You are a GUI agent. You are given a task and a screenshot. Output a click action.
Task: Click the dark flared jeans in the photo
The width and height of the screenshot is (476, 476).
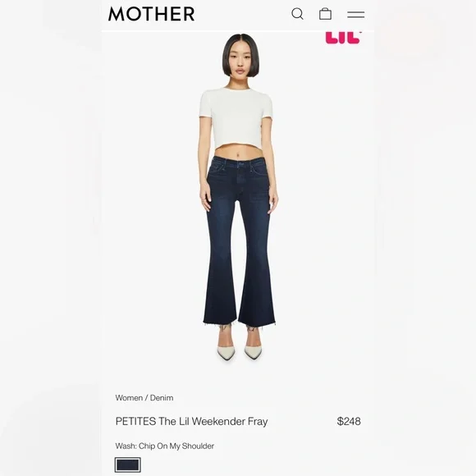[240, 240]
